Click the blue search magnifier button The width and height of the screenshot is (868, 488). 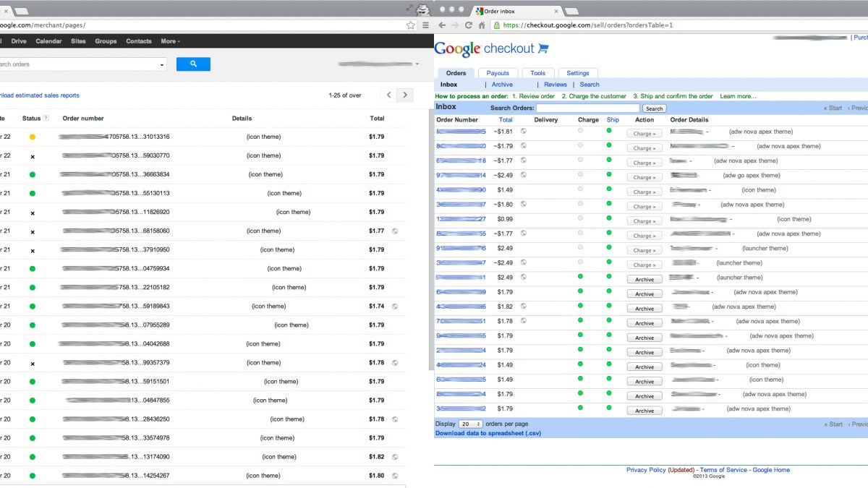tap(193, 64)
